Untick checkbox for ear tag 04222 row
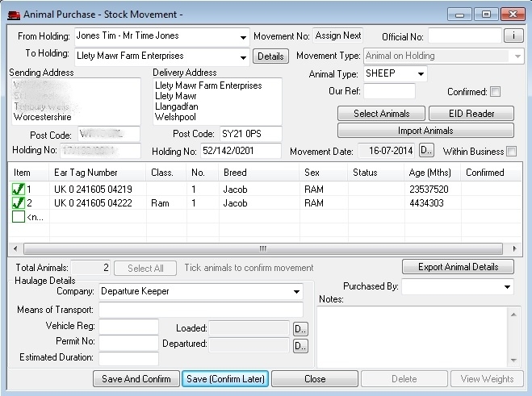 19,203
